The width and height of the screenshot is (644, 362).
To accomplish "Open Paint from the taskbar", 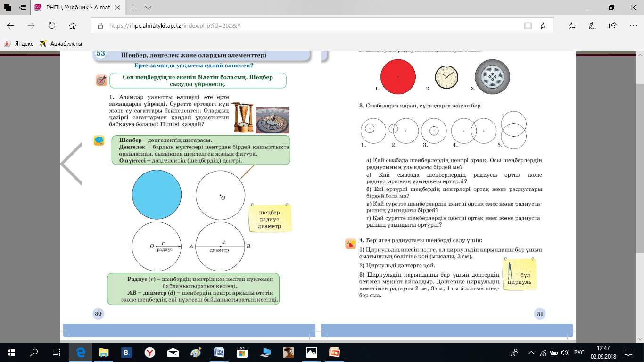I will pyautogui.click(x=196, y=353).
